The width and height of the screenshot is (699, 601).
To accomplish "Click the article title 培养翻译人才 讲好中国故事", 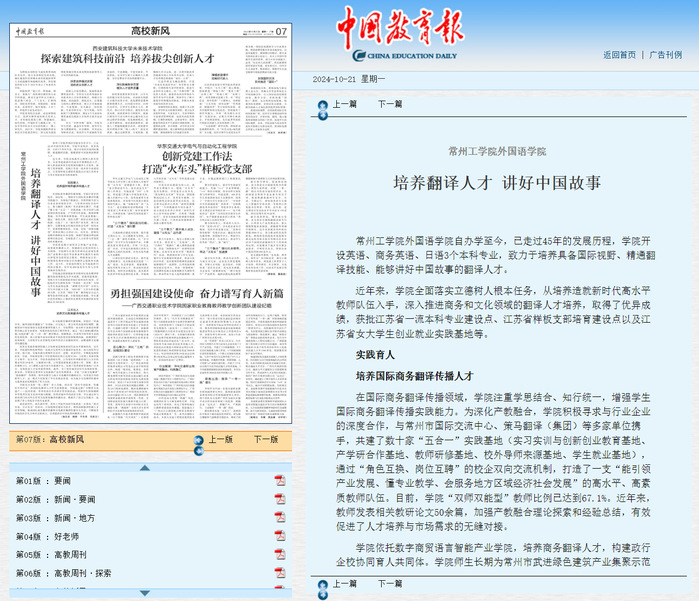I will (x=497, y=183).
